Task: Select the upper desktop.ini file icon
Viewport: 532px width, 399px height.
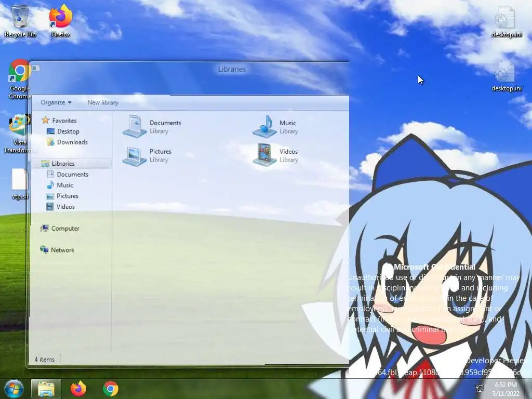Action: click(506, 21)
